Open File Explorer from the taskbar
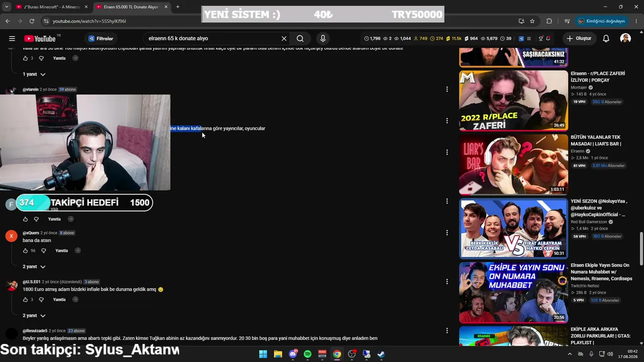 (x=278, y=354)
